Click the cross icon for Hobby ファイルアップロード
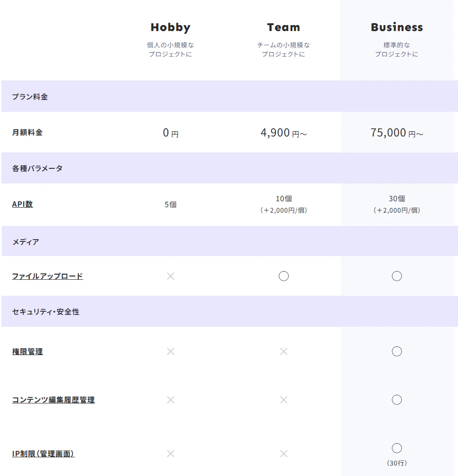Image resolution: width=458 pixels, height=476 pixels. [171, 276]
